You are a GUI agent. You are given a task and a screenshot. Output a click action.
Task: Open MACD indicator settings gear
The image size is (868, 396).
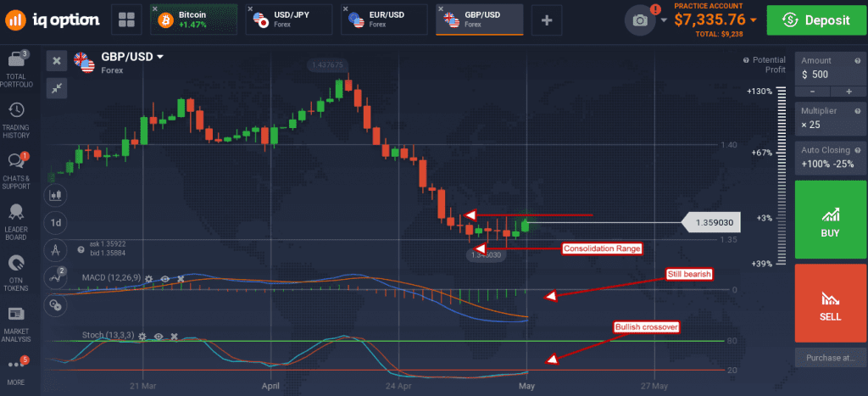148,280
